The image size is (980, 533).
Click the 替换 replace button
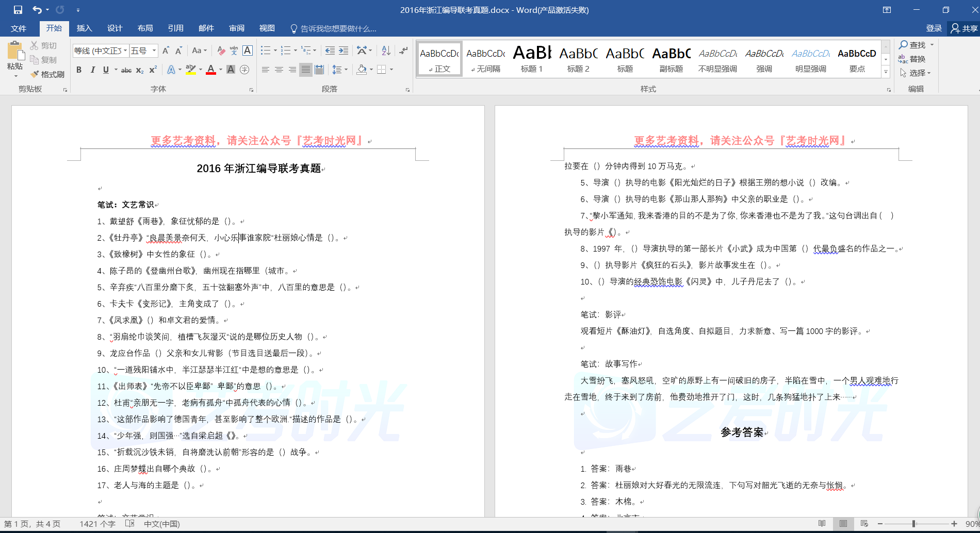point(912,59)
